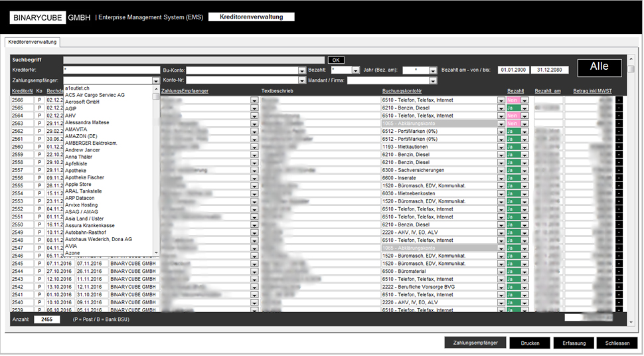Open the Jahr (Bez. am) dropdown

pos(432,70)
